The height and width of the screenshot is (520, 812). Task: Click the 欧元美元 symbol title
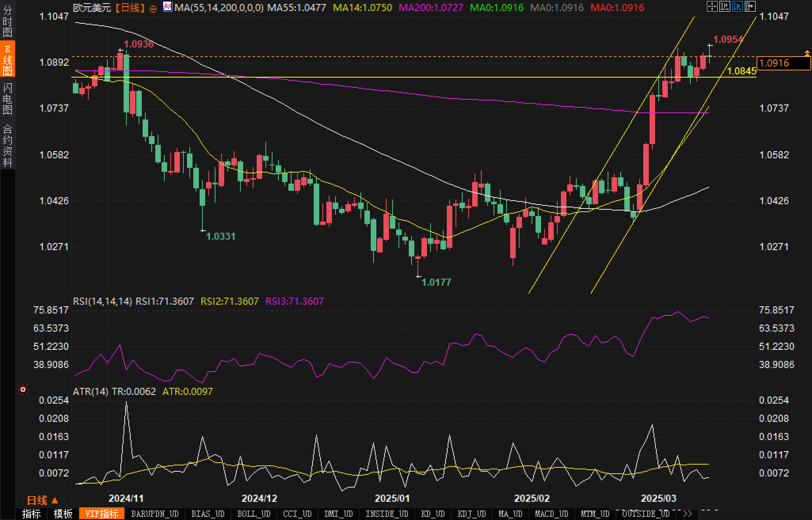click(92, 8)
